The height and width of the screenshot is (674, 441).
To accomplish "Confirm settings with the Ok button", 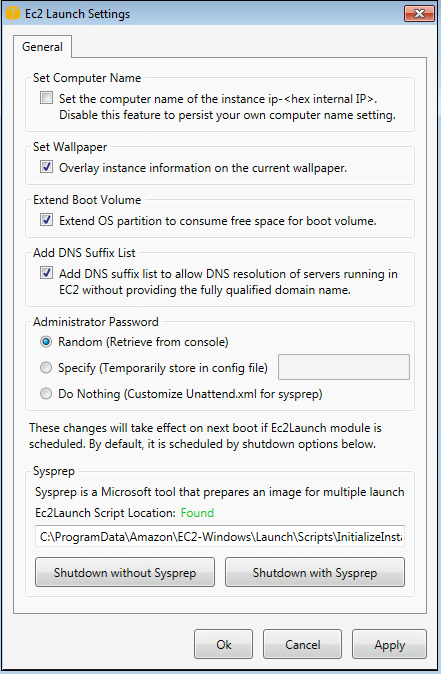I will [x=224, y=644].
